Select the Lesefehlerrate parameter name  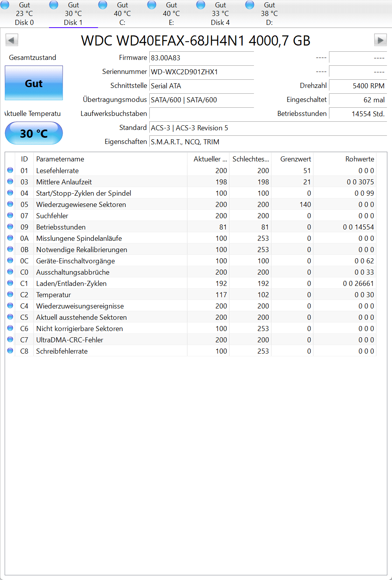coord(58,171)
